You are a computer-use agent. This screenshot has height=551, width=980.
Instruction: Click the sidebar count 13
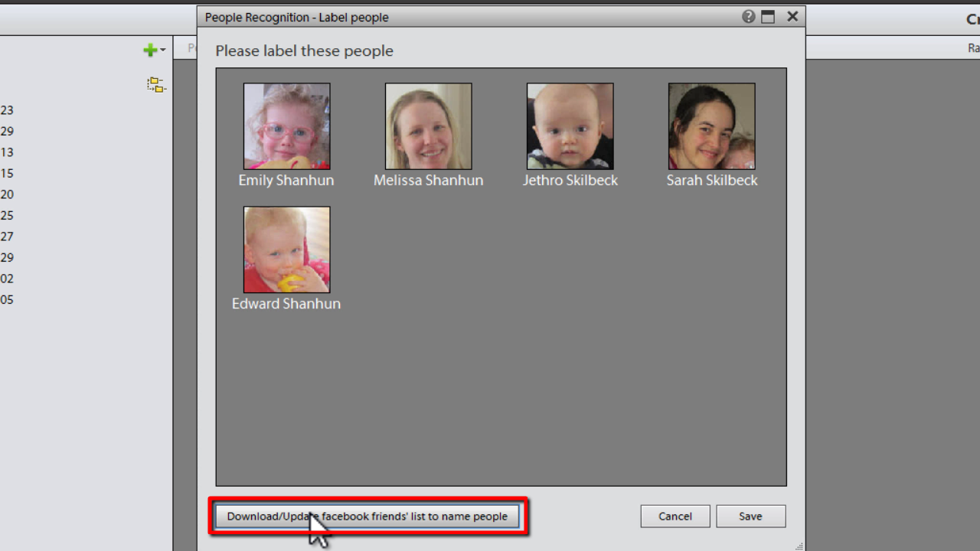click(x=7, y=152)
